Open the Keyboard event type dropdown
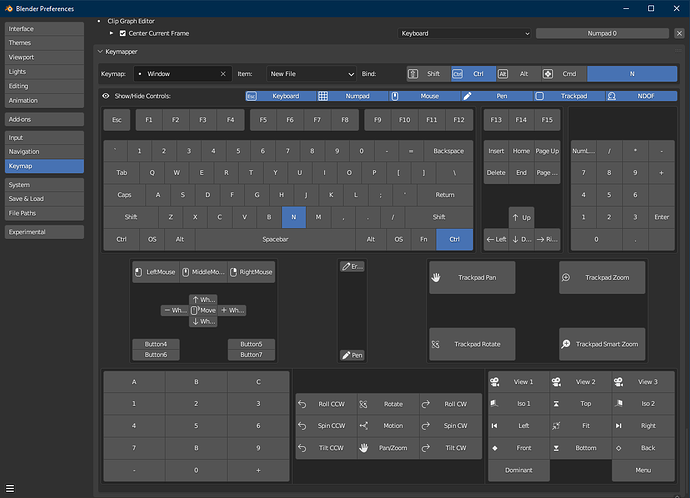 tap(465, 33)
